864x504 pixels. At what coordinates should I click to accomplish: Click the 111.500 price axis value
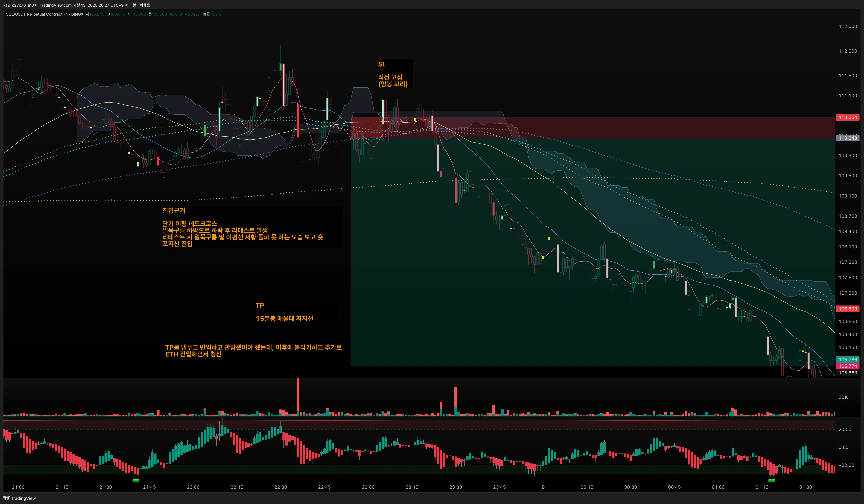[x=848, y=76]
